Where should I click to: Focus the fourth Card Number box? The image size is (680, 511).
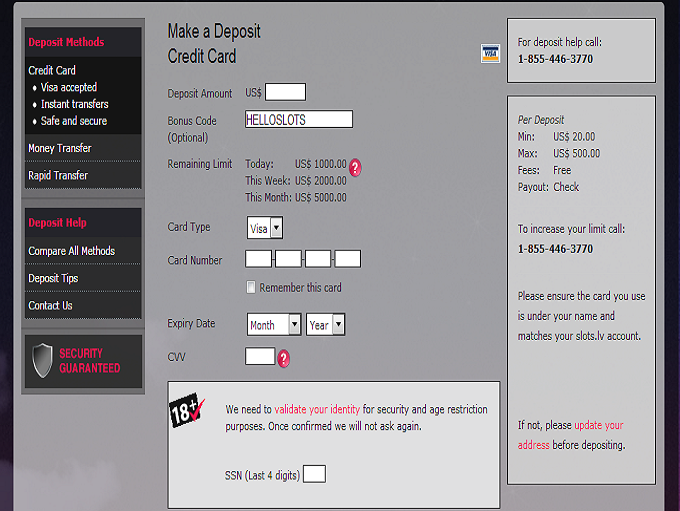click(348, 259)
